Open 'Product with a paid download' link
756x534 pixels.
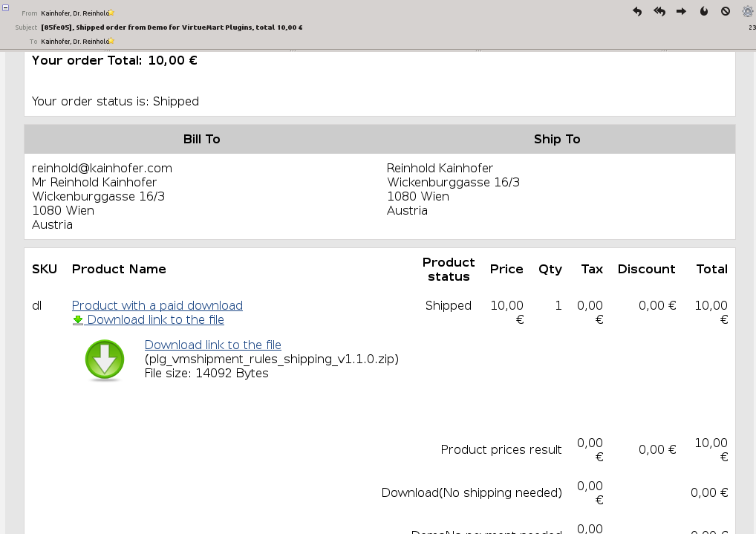tap(157, 305)
